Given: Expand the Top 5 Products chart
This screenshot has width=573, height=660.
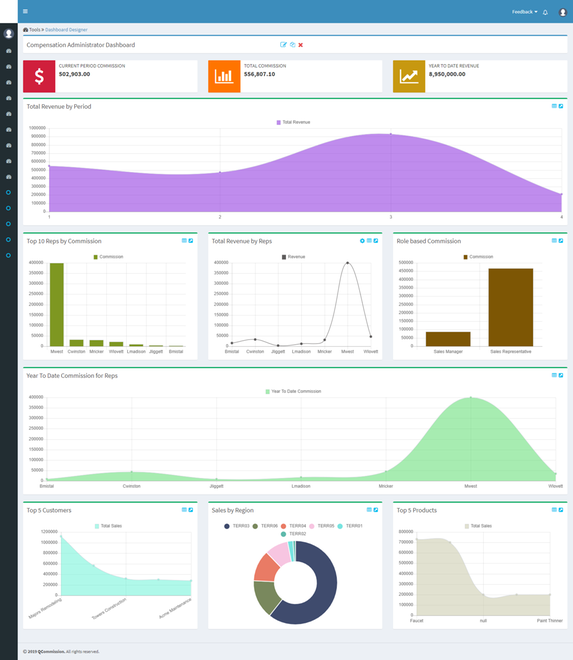Looking at the screenshot, I should [561, 510].
